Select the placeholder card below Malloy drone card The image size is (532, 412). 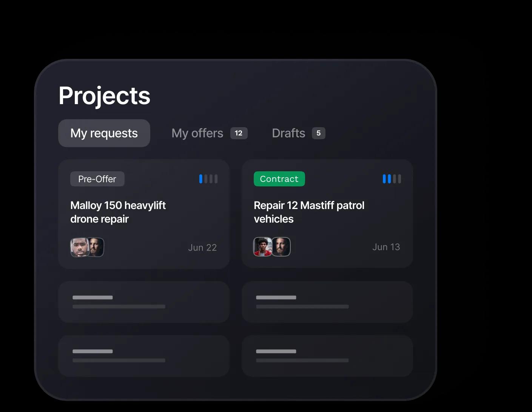coord(144,302)
